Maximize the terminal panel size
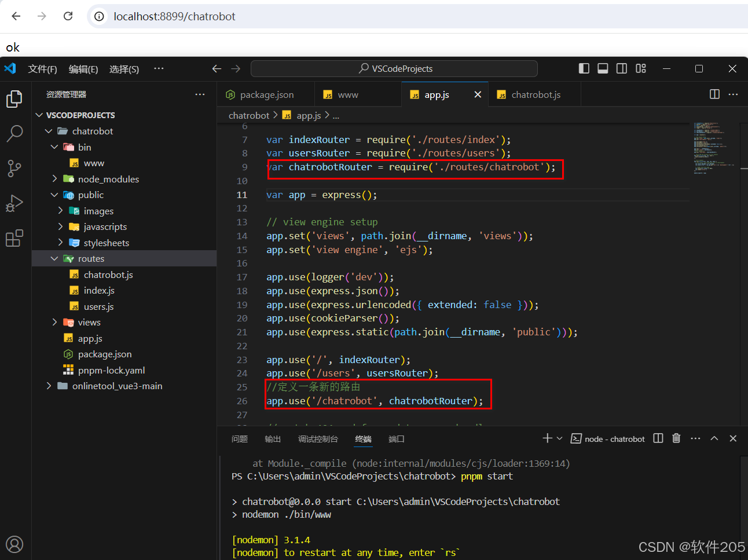The image size is (748, 560). pos(714,438)
